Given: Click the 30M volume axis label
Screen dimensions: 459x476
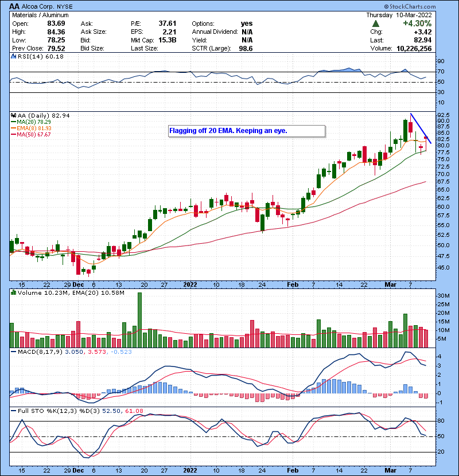Looking at the screenshot, I should click(x=443, y=296).
